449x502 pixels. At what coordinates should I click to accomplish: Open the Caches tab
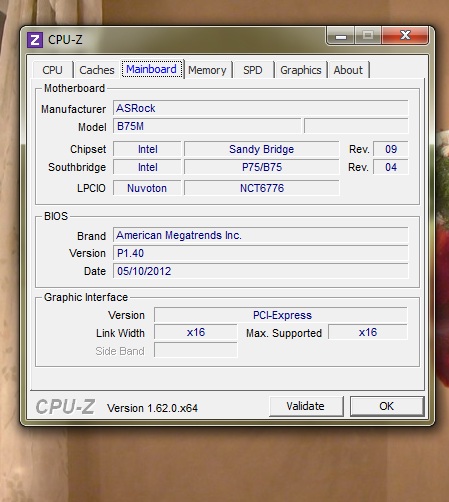pos(97,70)
